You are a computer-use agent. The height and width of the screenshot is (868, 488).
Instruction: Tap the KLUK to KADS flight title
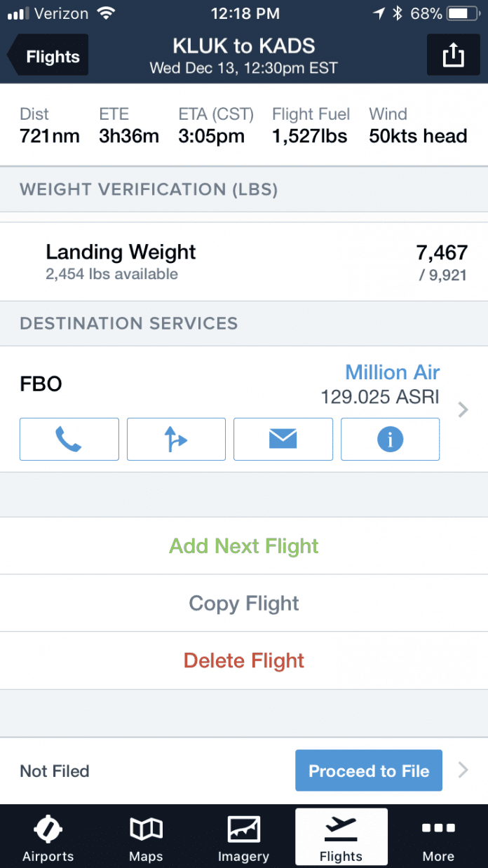243,46
